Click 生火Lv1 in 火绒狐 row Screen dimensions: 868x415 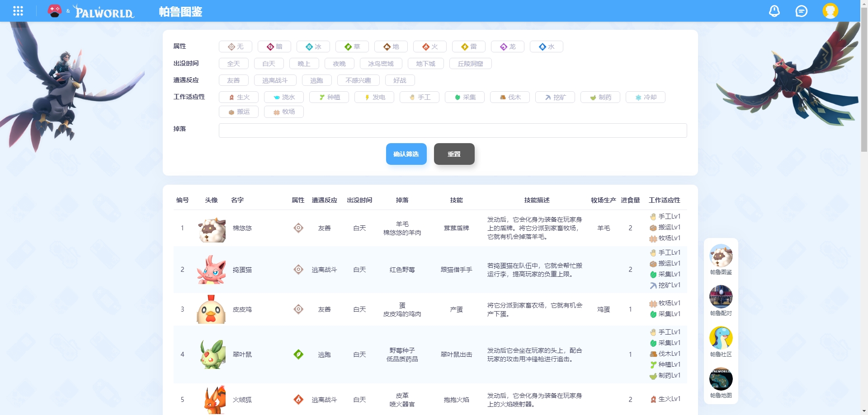(x=665, y=399)
